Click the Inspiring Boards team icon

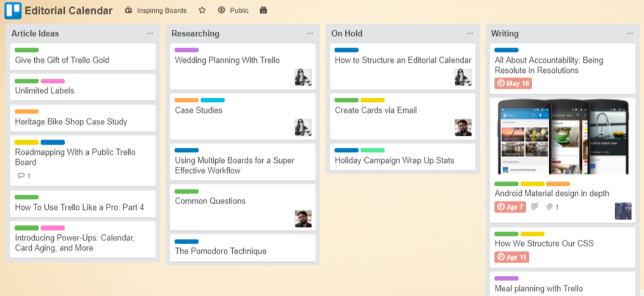pyautogui.click(x=129, y=11)
